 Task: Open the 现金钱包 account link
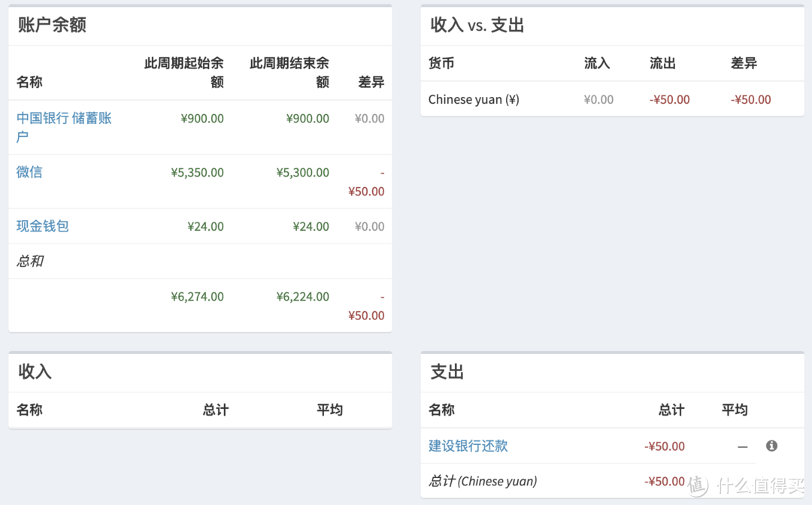click(x=43, y=226)
